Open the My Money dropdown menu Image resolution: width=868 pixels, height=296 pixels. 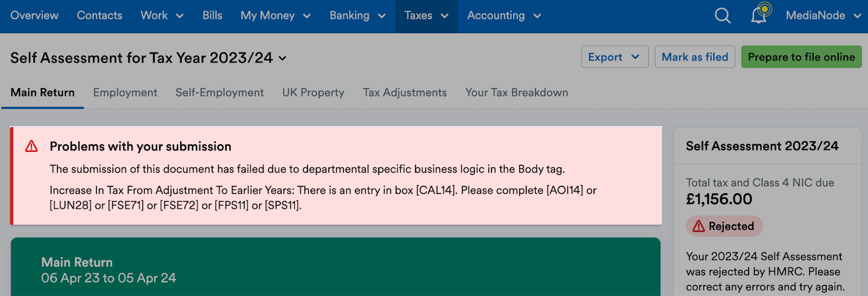pyautogui.click(x=276, y=16)
